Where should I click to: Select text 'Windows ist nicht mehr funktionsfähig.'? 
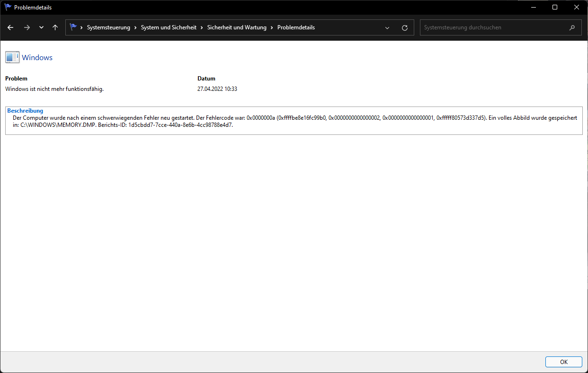point(54,89)
